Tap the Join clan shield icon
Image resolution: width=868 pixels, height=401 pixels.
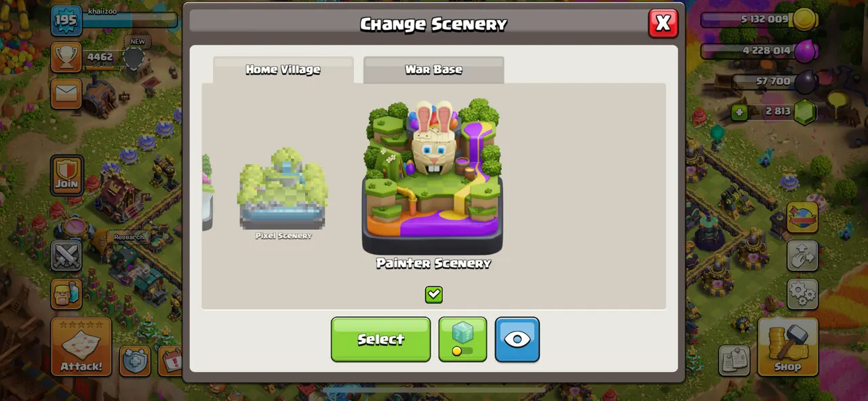66,175
